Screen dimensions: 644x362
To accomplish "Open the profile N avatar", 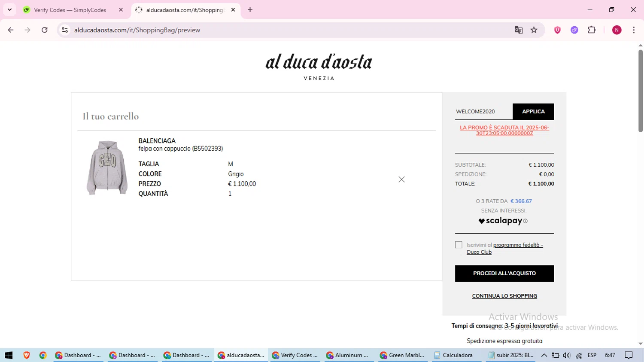I will tap(617, 30).
